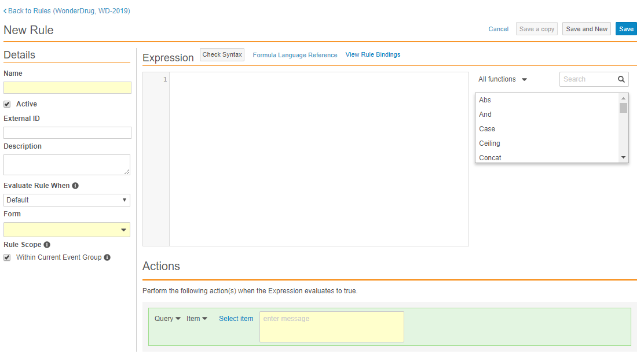This screenshot has width=644, height=354.
Task: Open the Evaluate Rule When dropdown
Action: [x=67, y=200]
